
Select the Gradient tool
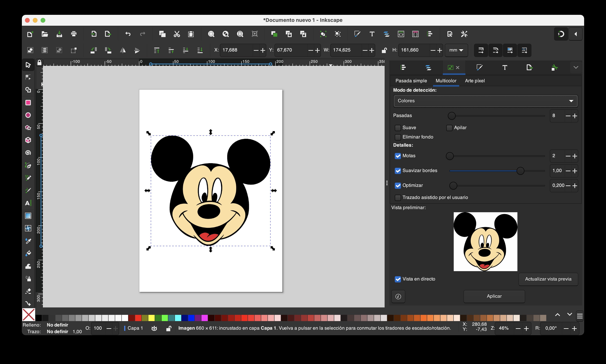click(x=28, y=216)
